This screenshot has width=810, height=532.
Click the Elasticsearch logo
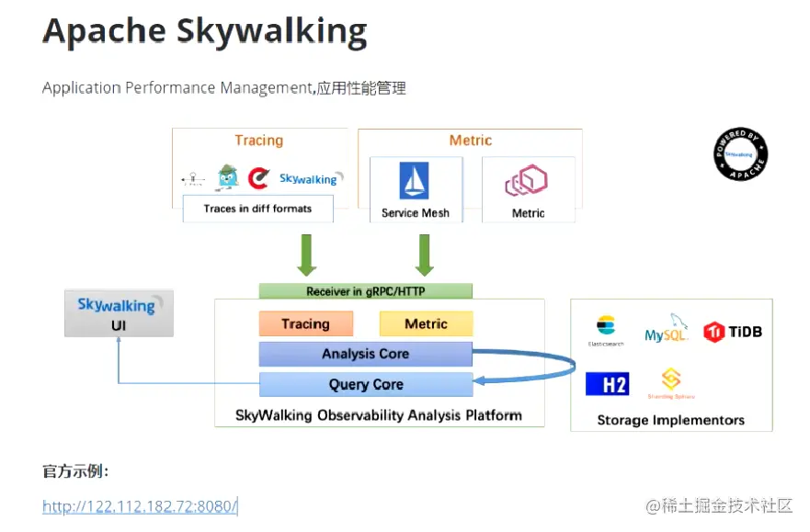[606, 330]
